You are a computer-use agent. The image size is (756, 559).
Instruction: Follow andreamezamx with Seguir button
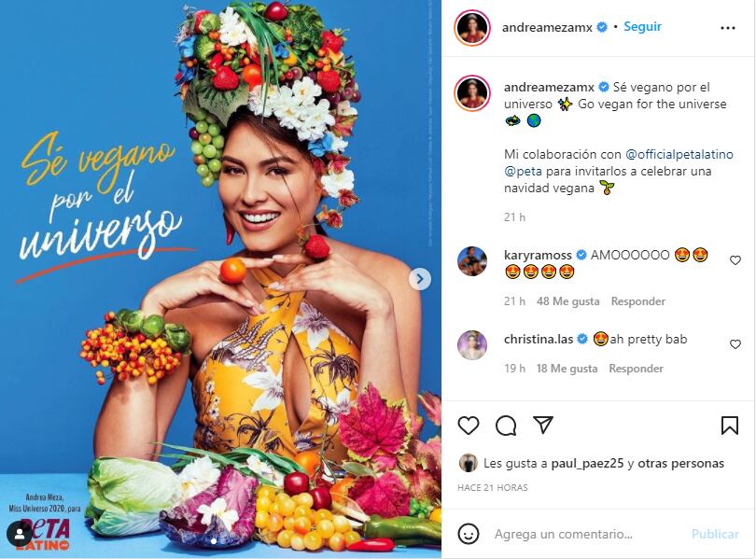click(x=642, y=27)
